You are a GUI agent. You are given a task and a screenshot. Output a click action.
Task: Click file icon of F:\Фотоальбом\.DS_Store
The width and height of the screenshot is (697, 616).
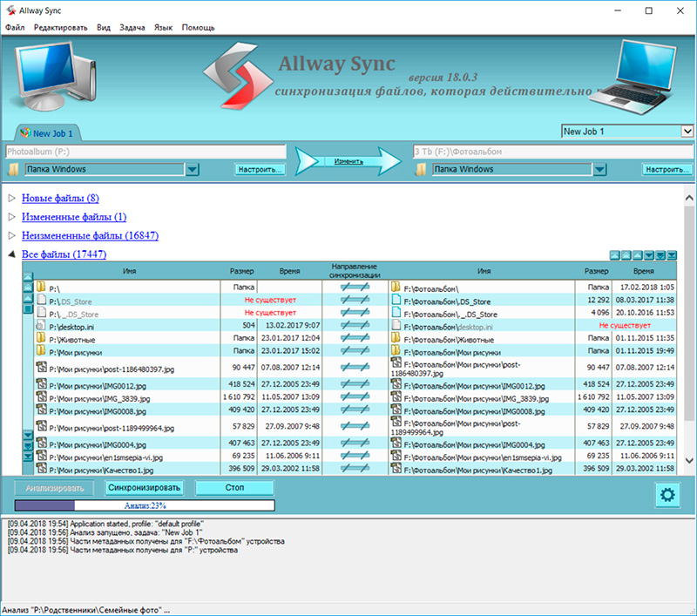[x=397, y=300]
